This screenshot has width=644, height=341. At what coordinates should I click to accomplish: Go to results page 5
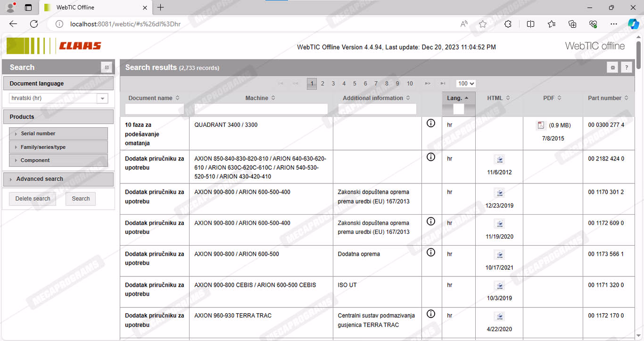pos(355,83)
